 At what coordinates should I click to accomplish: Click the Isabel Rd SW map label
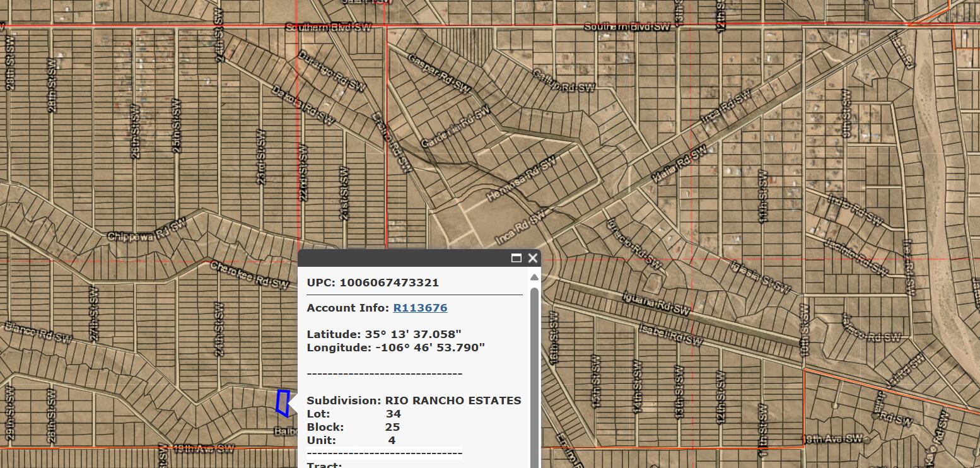coord(670,334)
